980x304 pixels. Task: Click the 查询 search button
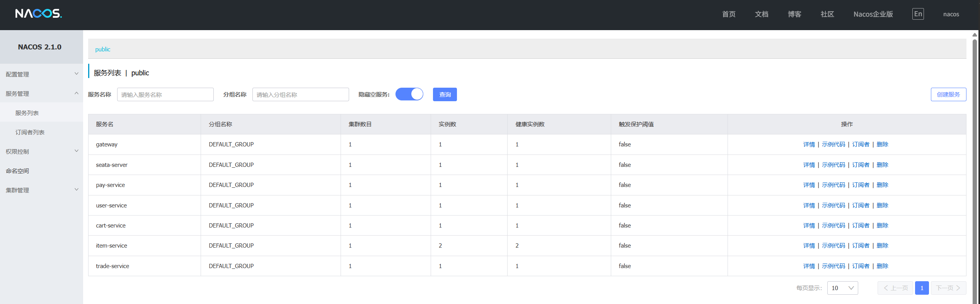(445, 95)
